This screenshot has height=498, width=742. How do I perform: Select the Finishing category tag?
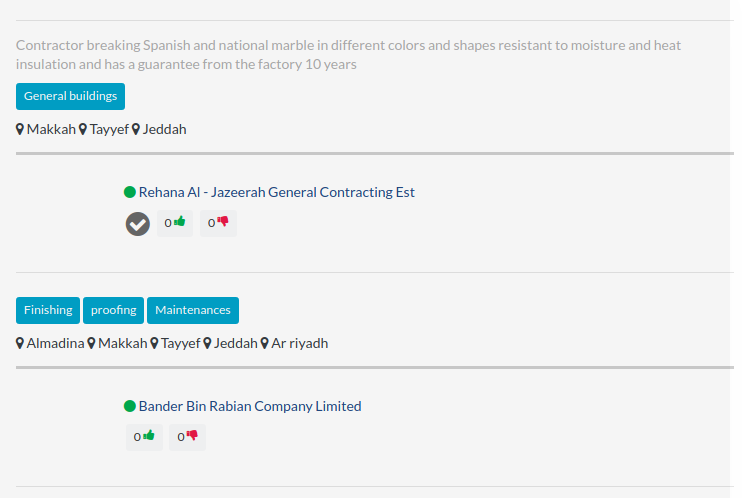click(x=48, y=311)
